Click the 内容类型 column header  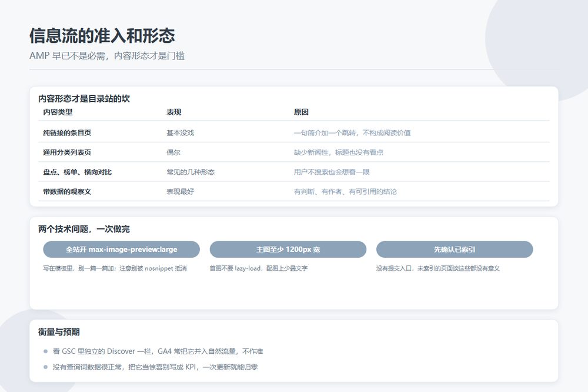[x=58, y=112]
